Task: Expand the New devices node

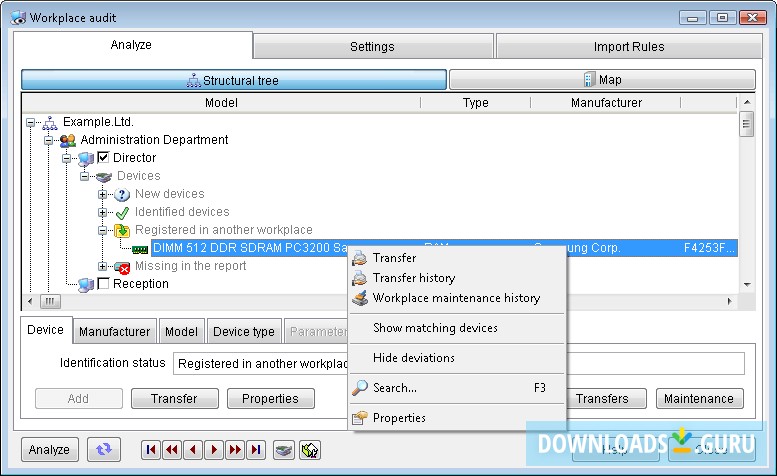Action: (x=103, y=194)
